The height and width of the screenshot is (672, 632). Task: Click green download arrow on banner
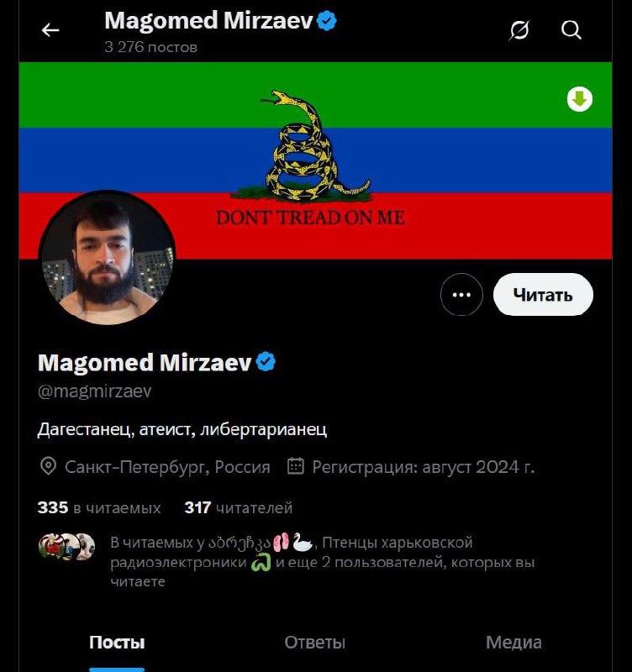pos(580,99)
